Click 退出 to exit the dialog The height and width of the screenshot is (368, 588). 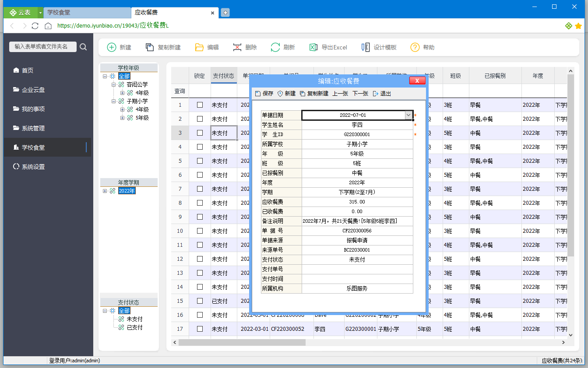click(x=382, y=94)
